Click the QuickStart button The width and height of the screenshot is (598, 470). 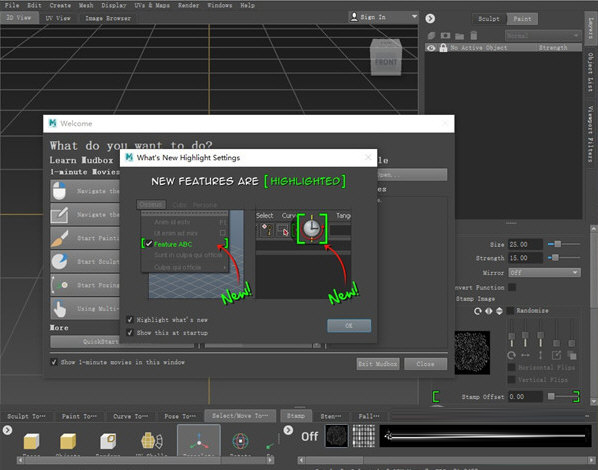[x=122, y=341]
